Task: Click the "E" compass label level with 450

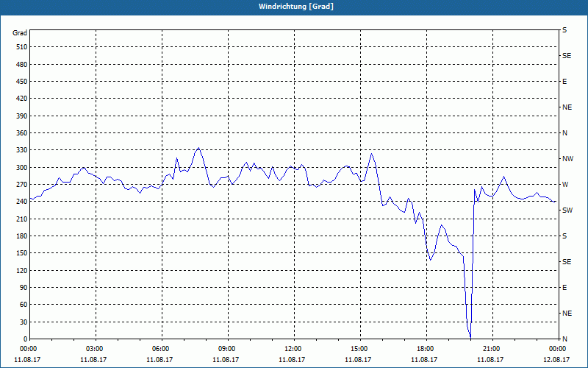Action: [564, 82]
